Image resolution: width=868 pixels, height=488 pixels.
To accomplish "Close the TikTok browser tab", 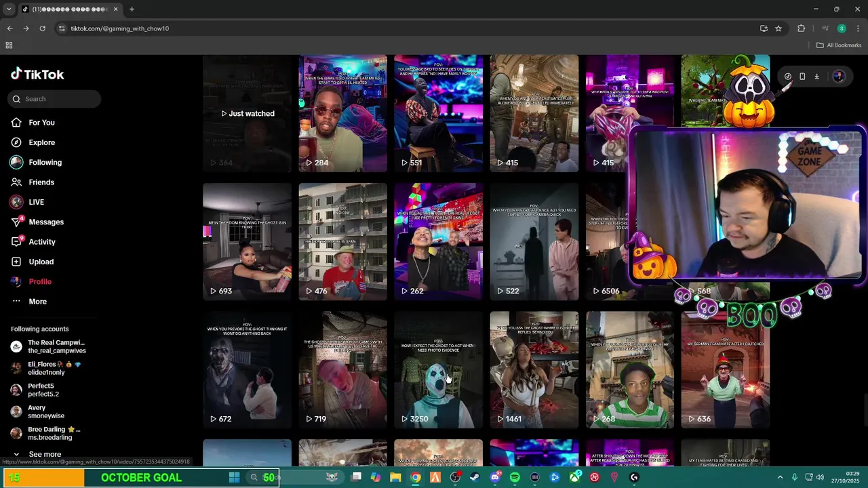I will point(115,9).
